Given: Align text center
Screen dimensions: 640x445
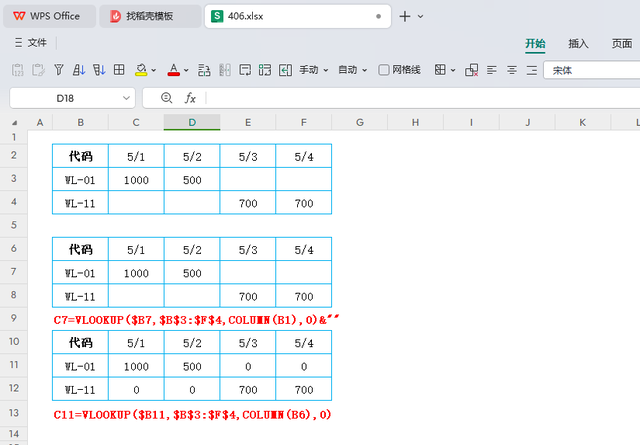Looking at the screenshot, I should pyautogui.click(x=512, y=70).
